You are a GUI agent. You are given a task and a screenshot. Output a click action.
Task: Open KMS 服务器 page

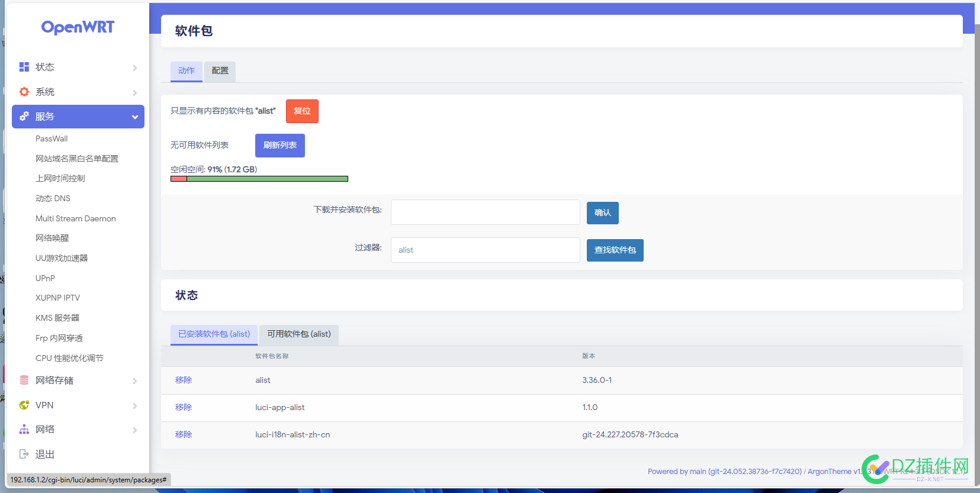point(57,318)
